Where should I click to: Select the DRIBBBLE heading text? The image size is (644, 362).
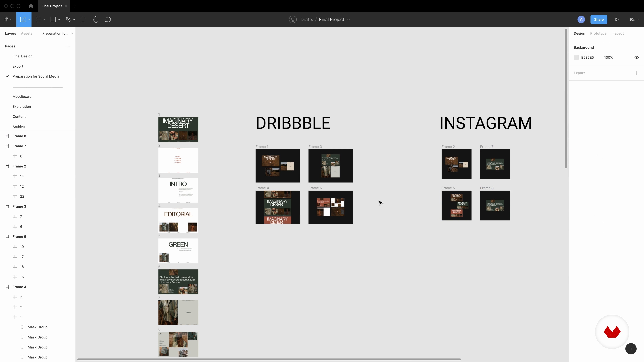[x=293, y=123]
